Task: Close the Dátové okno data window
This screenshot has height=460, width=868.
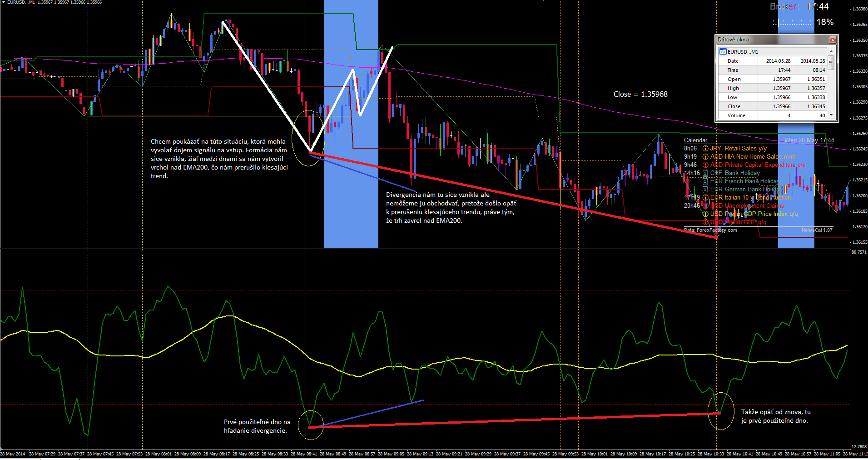Action: (x=833, y=40)
